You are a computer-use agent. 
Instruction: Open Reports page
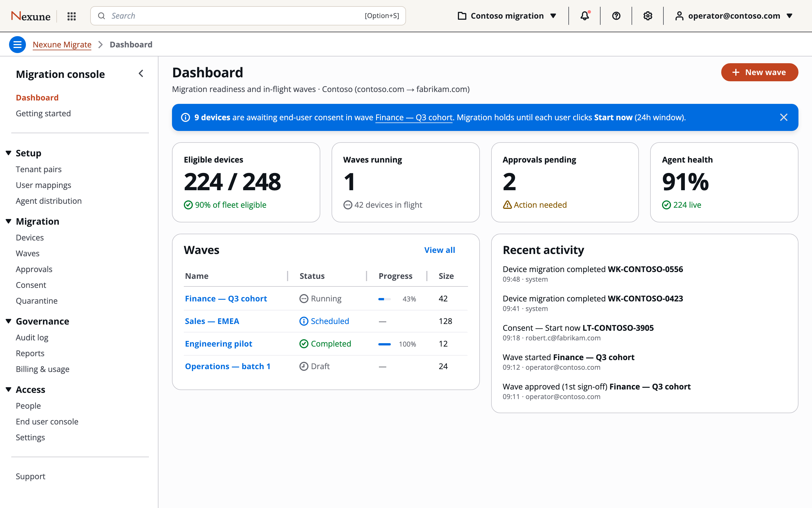click(x=30, y=353)
